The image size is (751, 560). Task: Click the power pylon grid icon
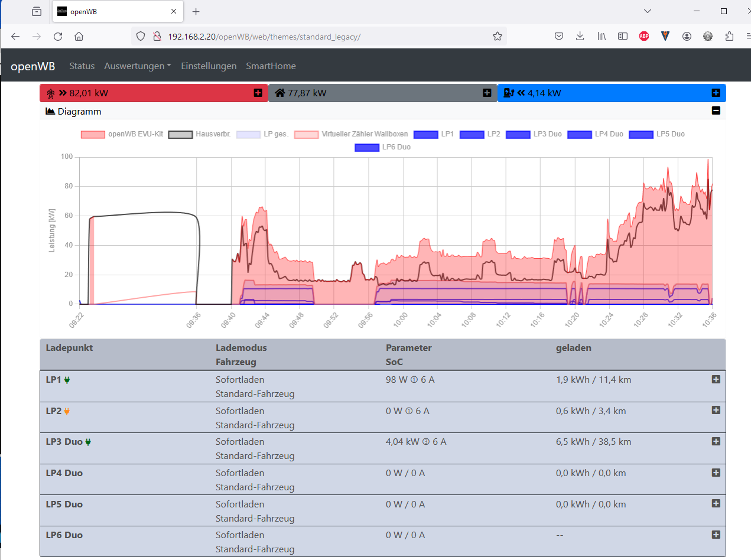[x=51, y=93]
